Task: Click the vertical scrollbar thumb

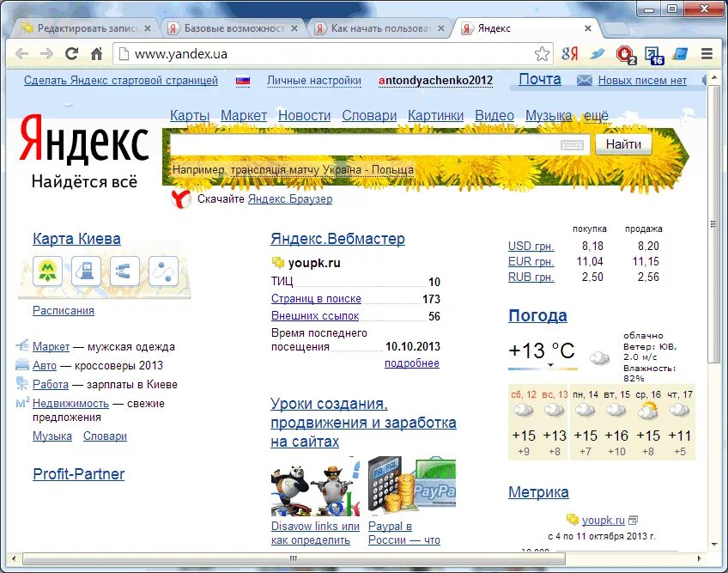Action: click(x=714, y=224)
